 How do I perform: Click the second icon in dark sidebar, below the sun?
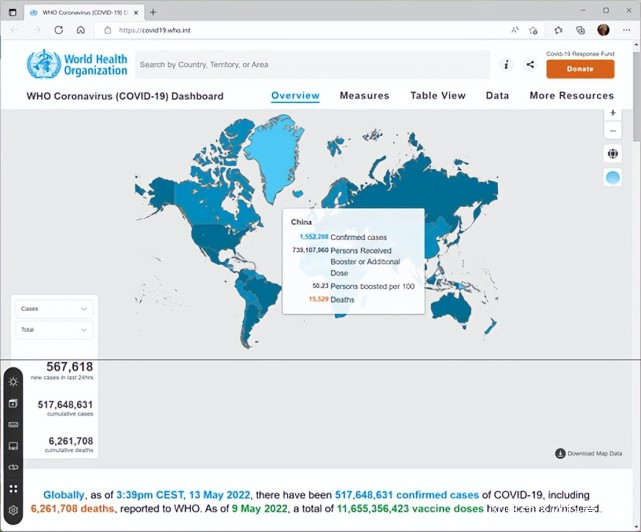click(13, 404)
